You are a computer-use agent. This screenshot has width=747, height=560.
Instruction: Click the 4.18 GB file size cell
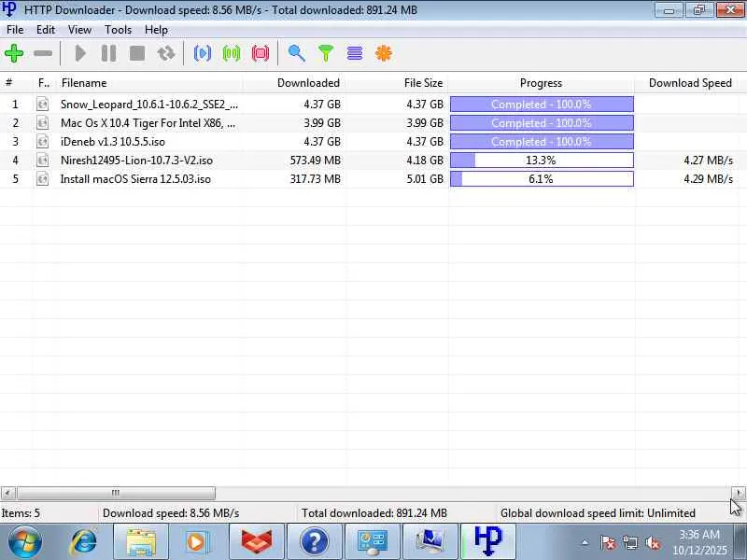425,160
